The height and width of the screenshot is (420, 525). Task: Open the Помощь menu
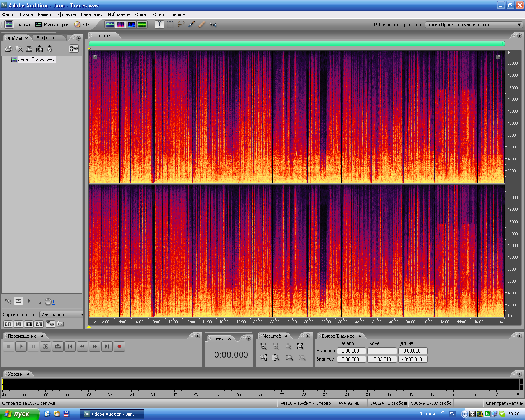[x=177, y=14]
